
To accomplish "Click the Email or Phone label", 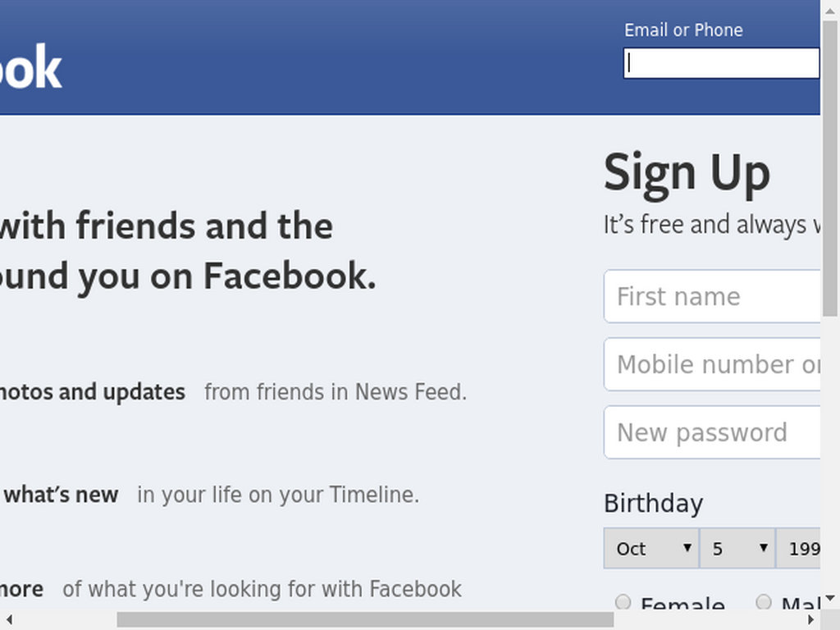I will tap(683, 30).
